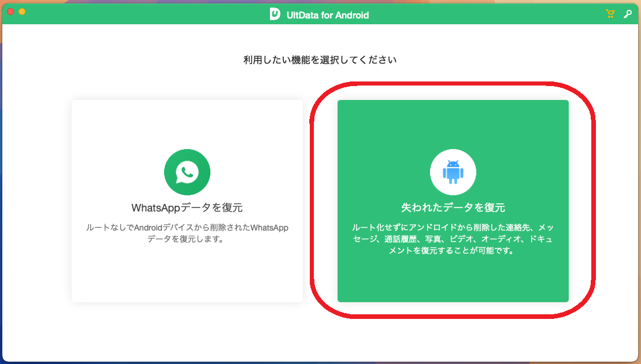The height and width of the screenshot is (364, 641).
Task: Click the UltData for Android title
Action: [x=328, y=15]
